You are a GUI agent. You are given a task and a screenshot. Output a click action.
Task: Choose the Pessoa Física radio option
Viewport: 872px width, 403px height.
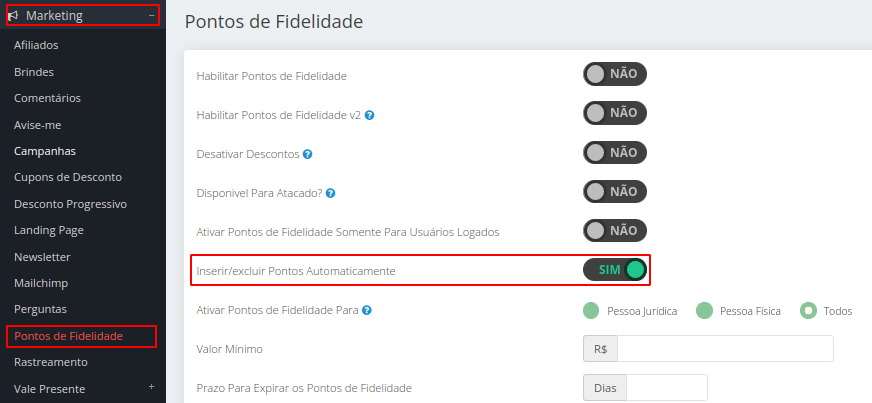click(704, 310)
